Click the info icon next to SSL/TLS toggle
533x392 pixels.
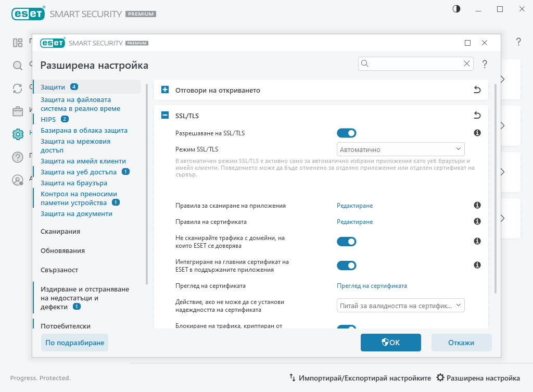click(477, 133)
